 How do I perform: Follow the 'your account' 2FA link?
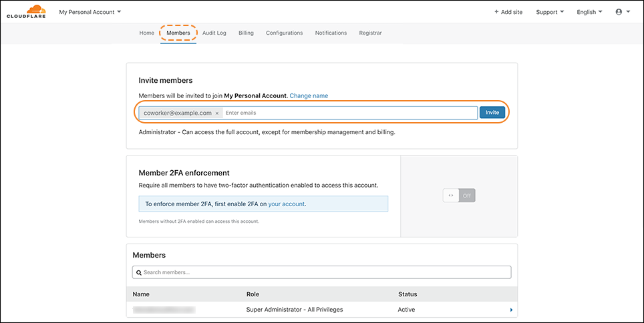pos(287,204)
